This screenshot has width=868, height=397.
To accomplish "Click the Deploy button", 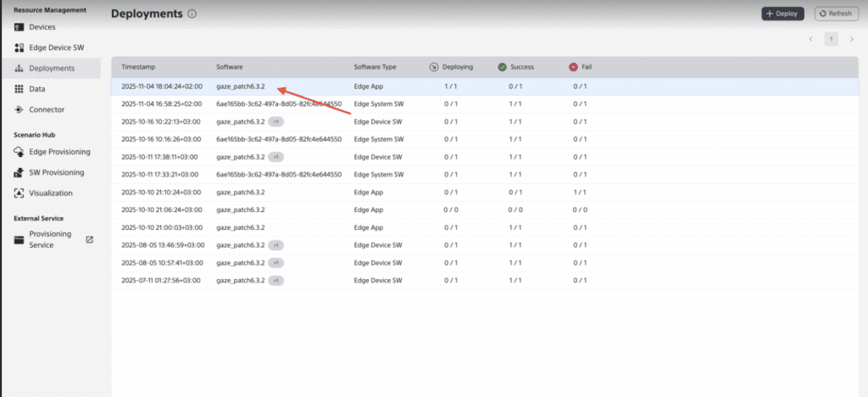I will point(782,14).
